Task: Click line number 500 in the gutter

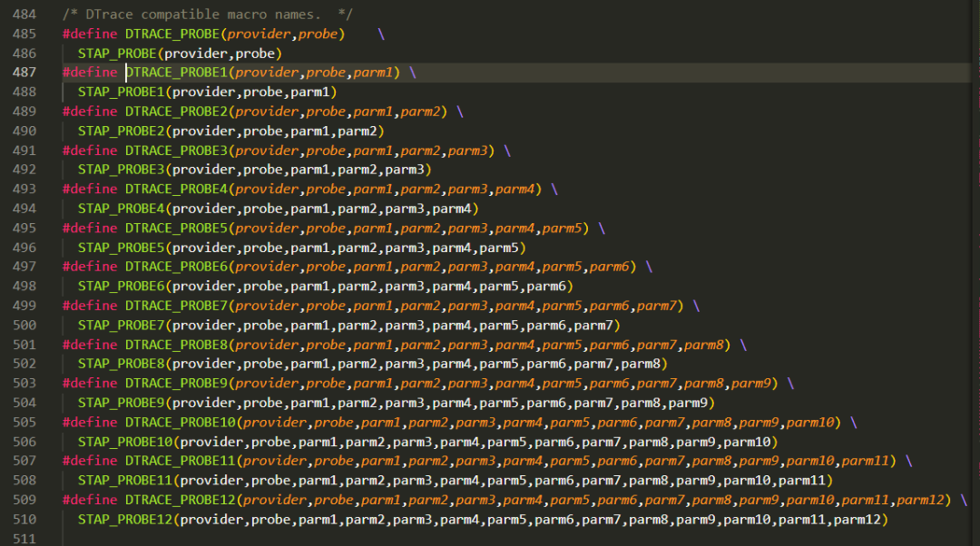Action: 24,325
